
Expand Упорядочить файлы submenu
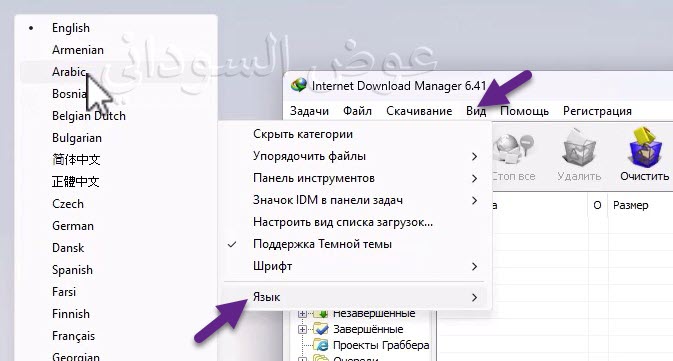355,156
